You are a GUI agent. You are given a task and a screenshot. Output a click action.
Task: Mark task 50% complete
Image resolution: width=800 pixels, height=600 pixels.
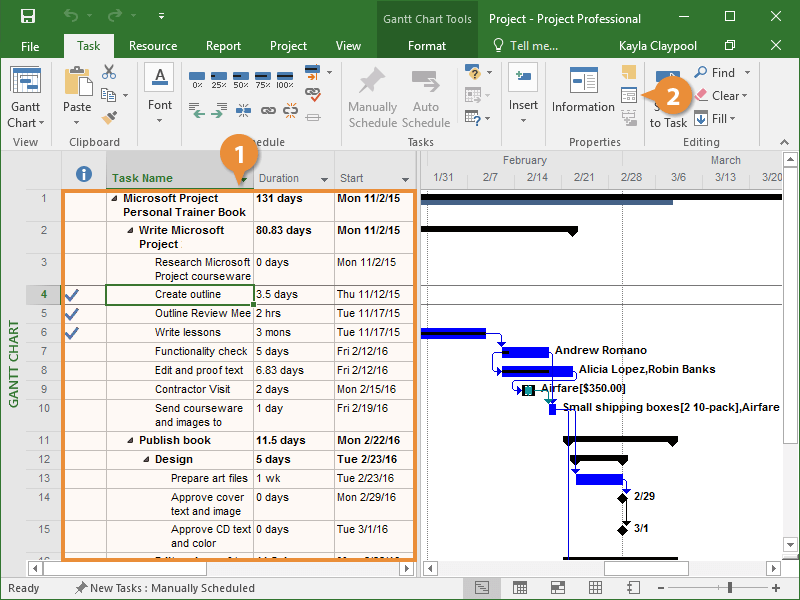pos(240,79)
